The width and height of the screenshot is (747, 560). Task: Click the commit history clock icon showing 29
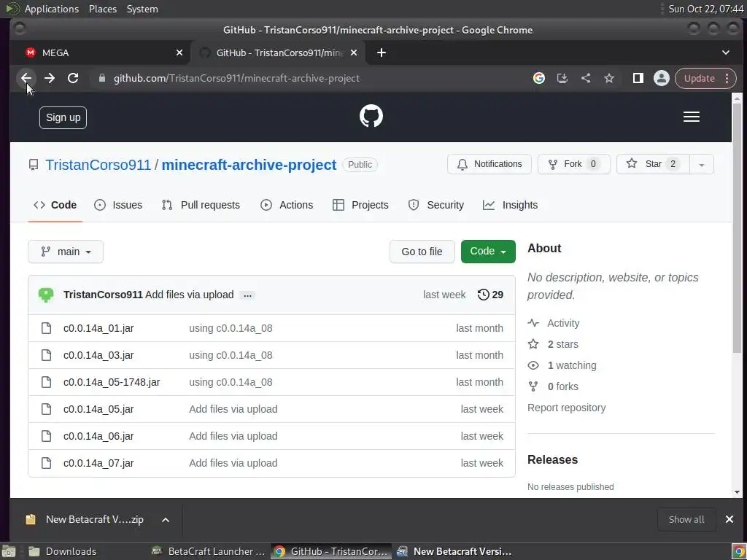tap(490, 295)
